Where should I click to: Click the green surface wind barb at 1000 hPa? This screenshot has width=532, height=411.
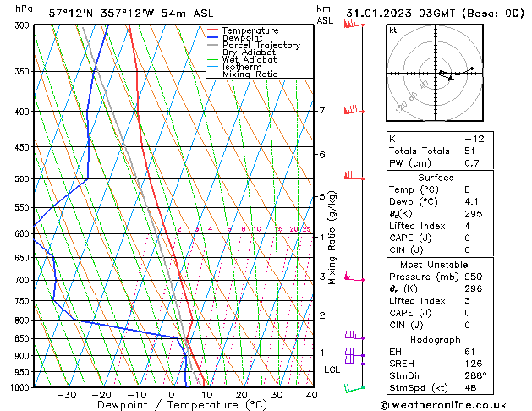coord(354,388)
